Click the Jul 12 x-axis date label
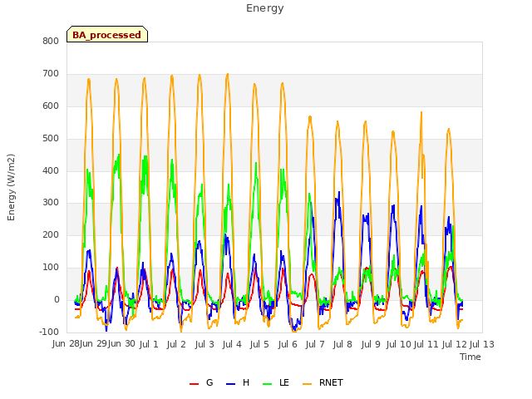Viewport: 532px width, 399px height. pyautogui.click(x=454, y=344)
